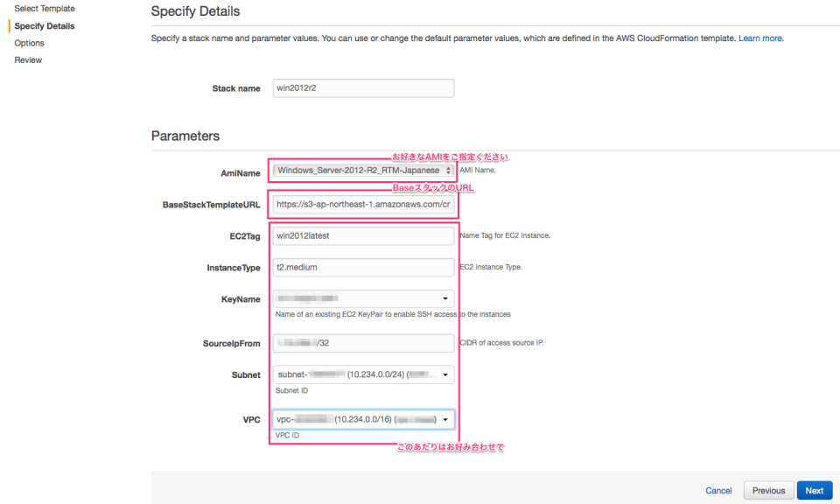Click the Stack name input field
The image size is (840, 504).
(x=362, y=87)
